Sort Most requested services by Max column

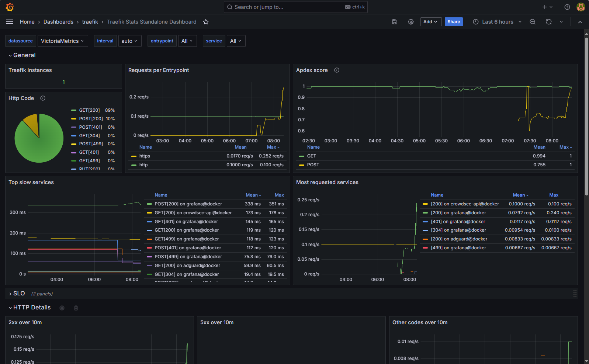[554, 195]
